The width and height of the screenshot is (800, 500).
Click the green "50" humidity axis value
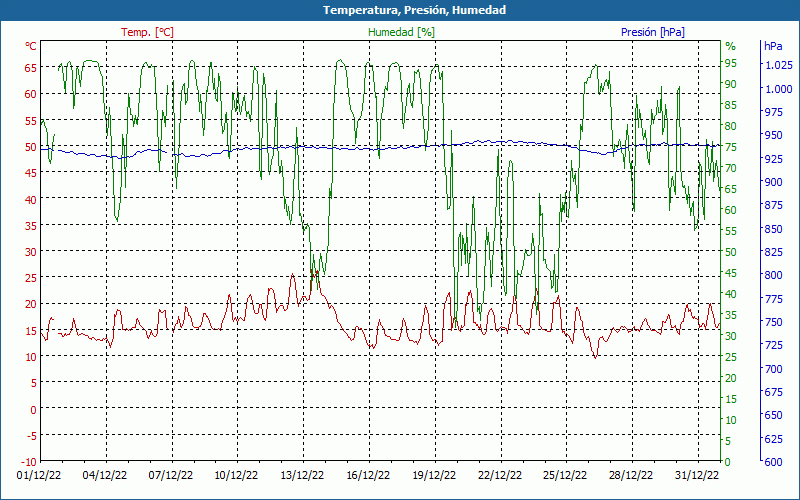click(x=731, y=252)
